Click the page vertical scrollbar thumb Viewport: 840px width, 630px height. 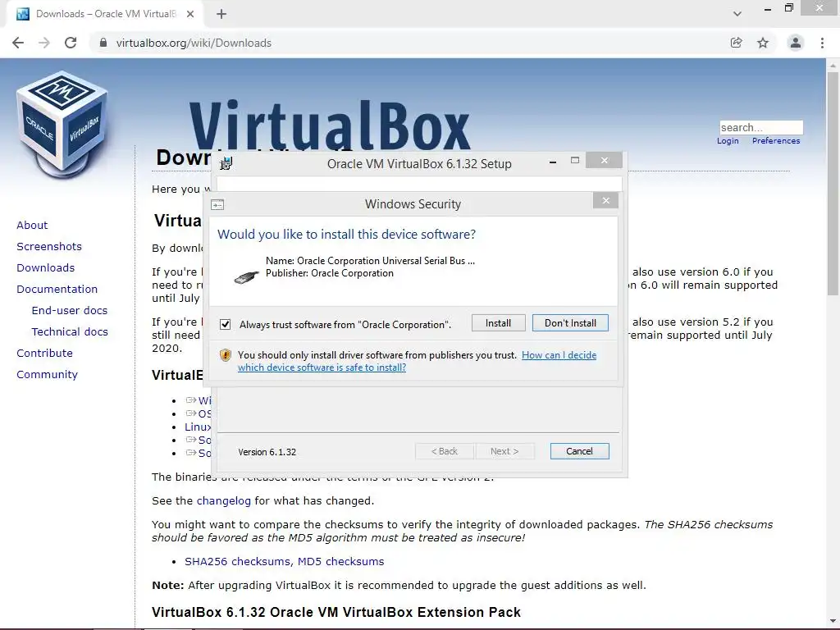tap(833, 183)
